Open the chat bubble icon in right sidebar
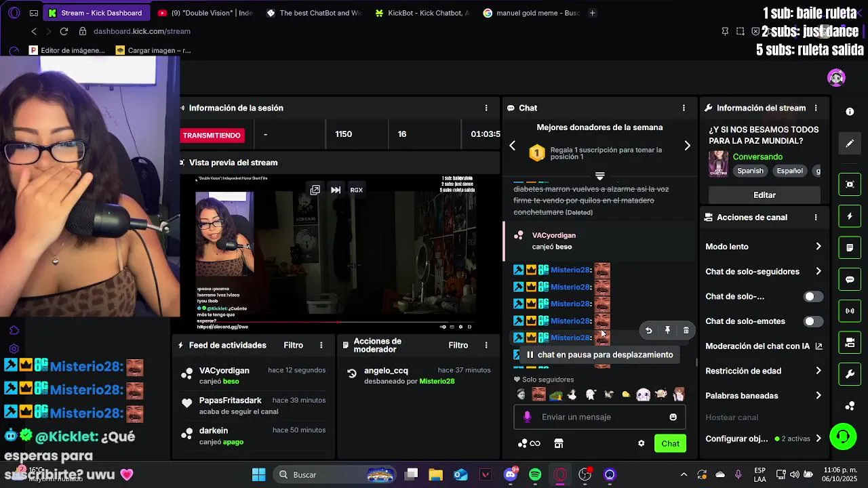The height and width of the screenshot is (488, 868). click(850, 279)
